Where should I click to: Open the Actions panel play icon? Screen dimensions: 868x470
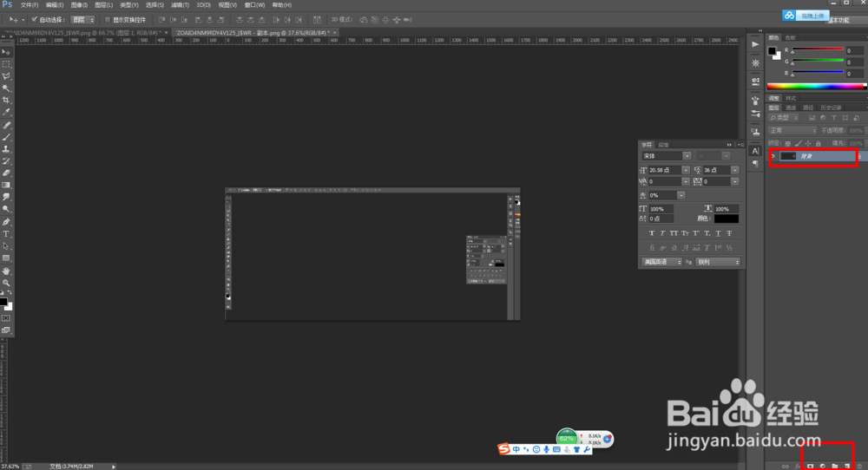point(756,44)
